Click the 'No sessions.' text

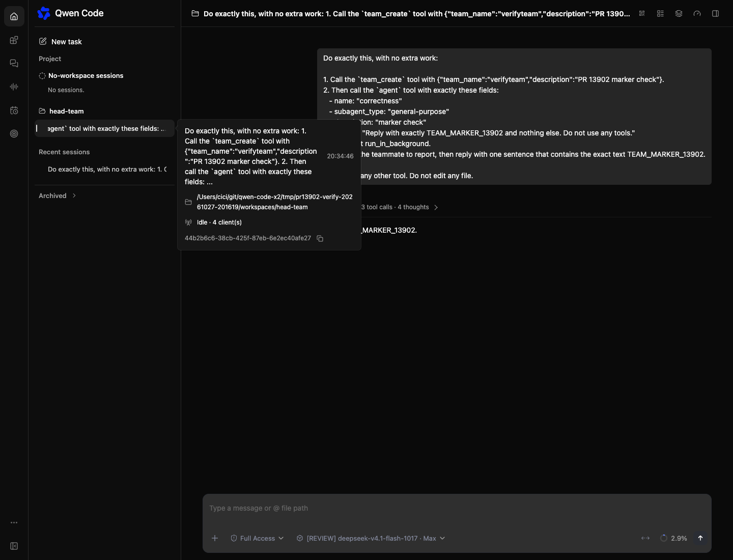(x=66, y=90)
